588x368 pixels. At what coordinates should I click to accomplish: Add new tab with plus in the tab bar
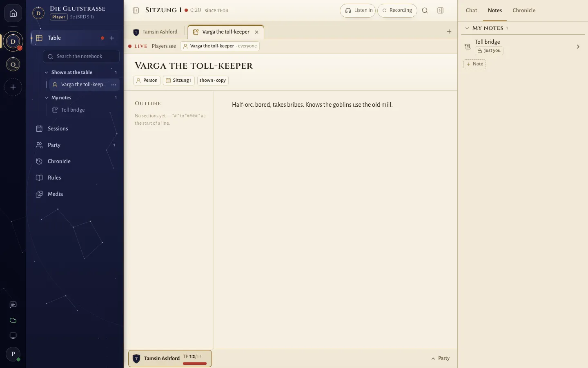[x=449, y=31]
